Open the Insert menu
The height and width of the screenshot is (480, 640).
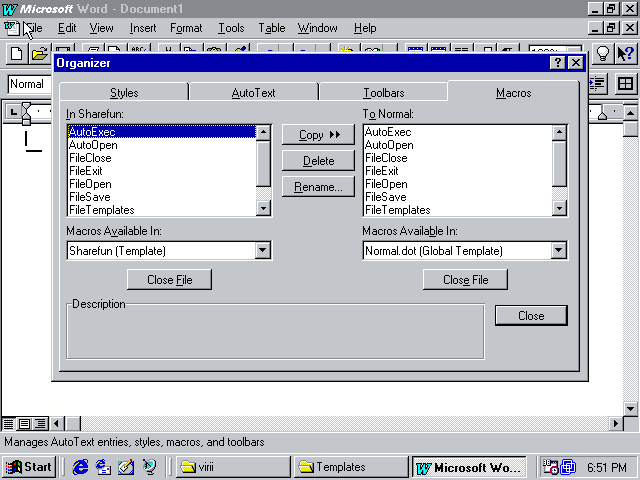coord(143,28)
